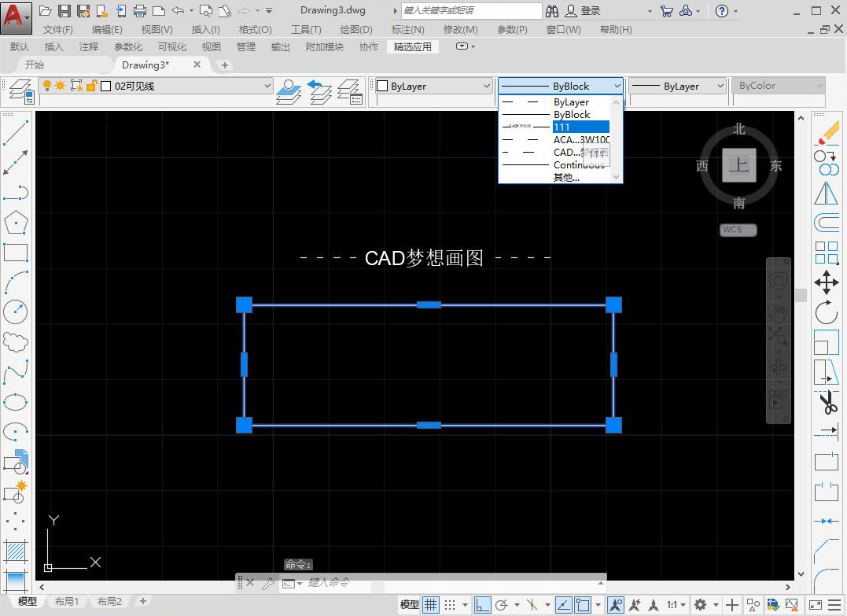Switch to the 注释 ribbon tab
Image resolution: width=847 pixels, height=616 pixels.
pos(89,47)
